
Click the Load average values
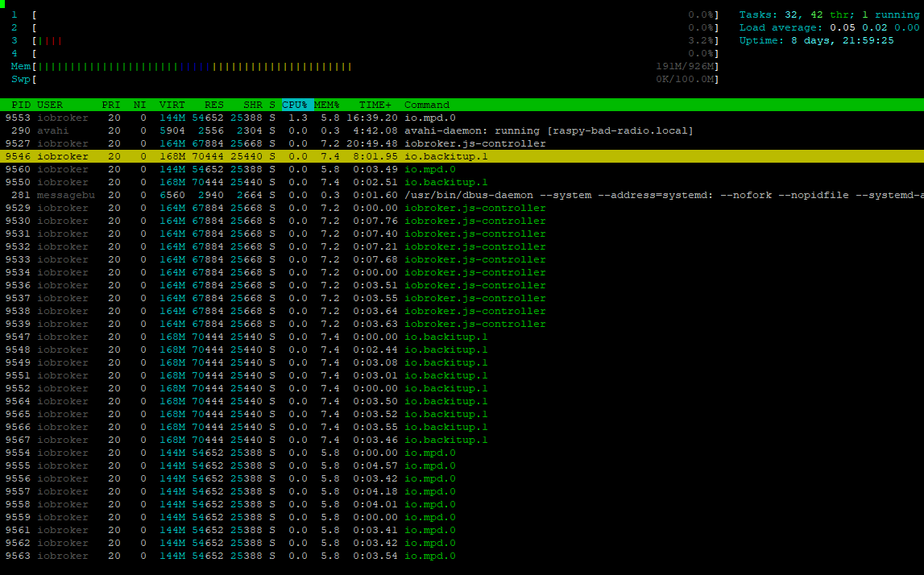pos(875,27)
